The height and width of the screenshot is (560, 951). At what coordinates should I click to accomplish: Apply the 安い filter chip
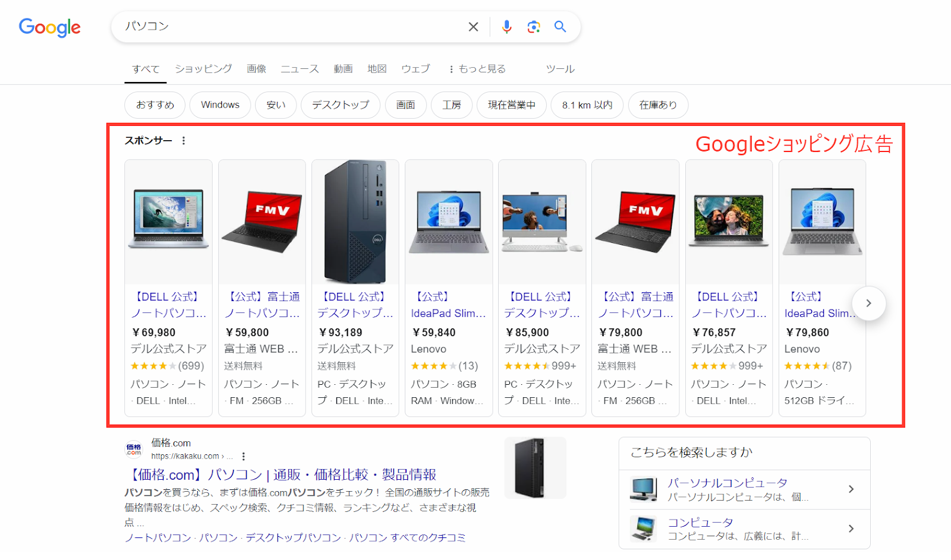[x=276, y=105]
